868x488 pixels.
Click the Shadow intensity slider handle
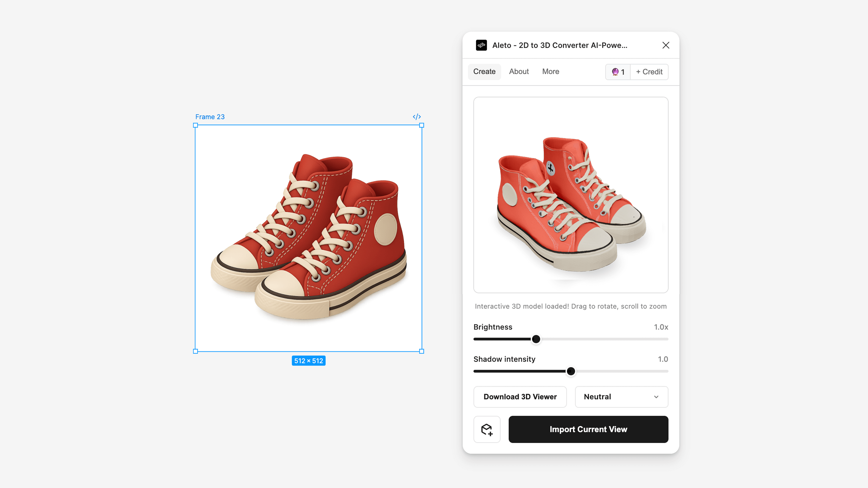click(x=571, y=371)
